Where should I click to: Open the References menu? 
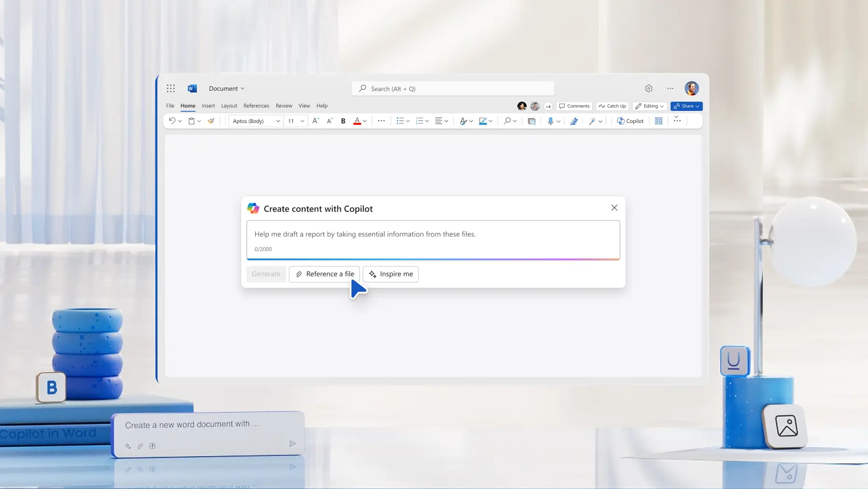point(256,106)
